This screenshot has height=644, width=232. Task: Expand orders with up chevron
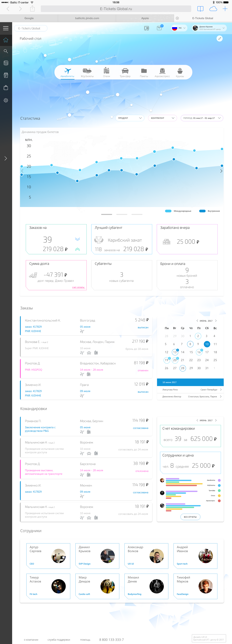(x=78, y=249)
